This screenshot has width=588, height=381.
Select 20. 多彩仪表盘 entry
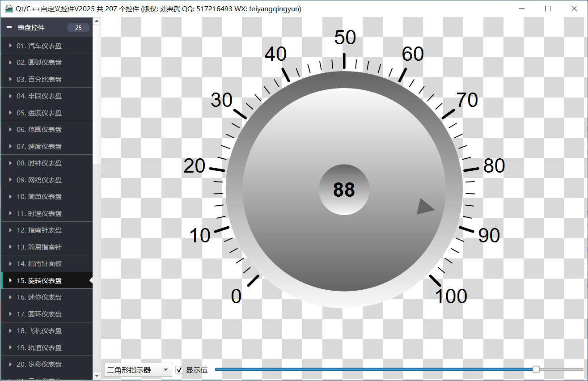click(47, 364)
